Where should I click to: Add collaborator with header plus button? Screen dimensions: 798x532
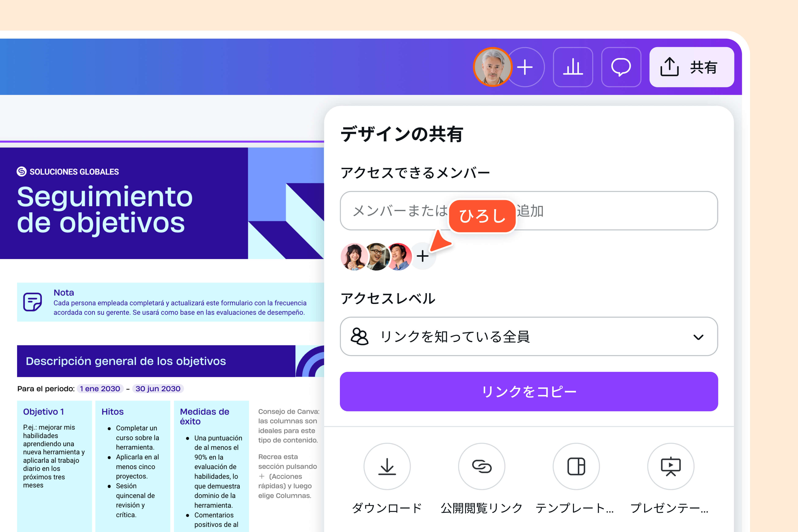coord(525,67)
